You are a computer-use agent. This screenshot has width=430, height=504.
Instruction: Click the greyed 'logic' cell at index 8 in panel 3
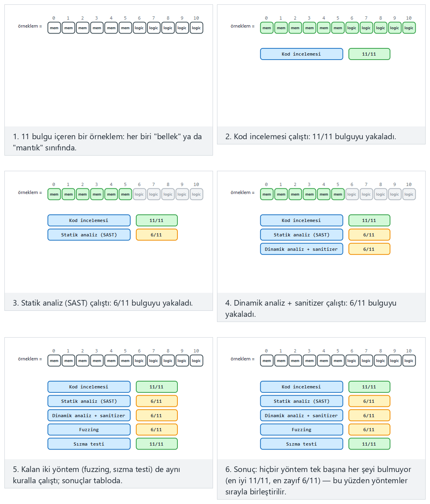pos(168,194)
